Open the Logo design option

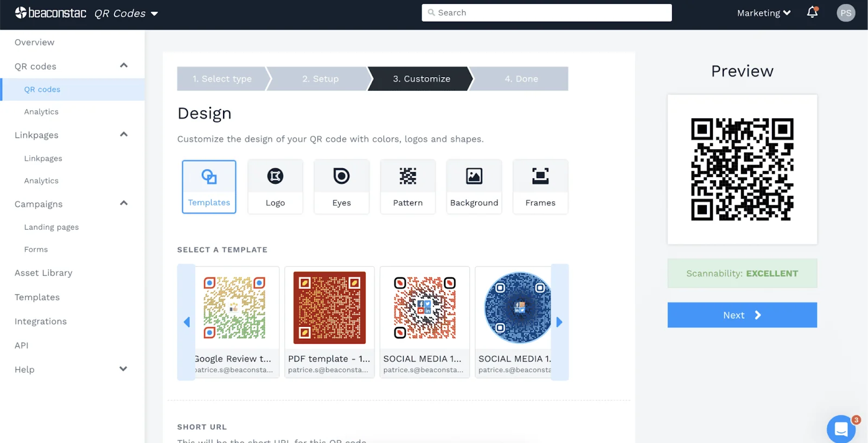point(275,187)
